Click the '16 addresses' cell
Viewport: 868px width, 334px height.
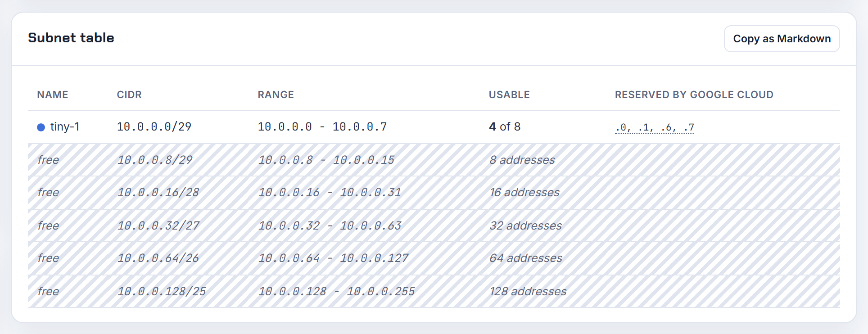click(x=524, y=192)
